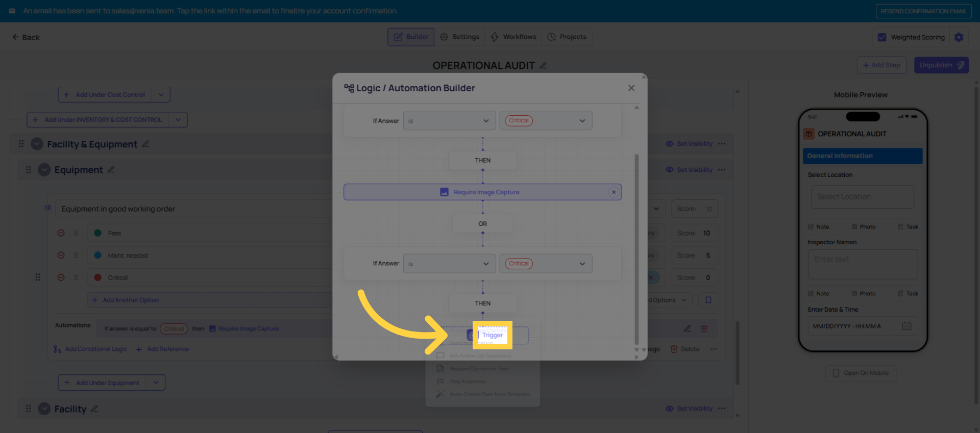Remove the Maint. needed option
This screenshot has height=433, width=980.
tap(61, 255)
